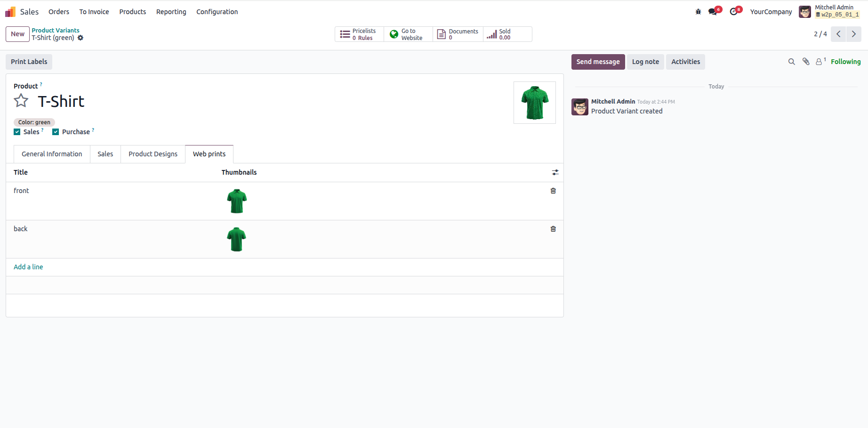Open the Configuration menu
The height and width of the screenshot is (428, 868).
tap(217, 12)
